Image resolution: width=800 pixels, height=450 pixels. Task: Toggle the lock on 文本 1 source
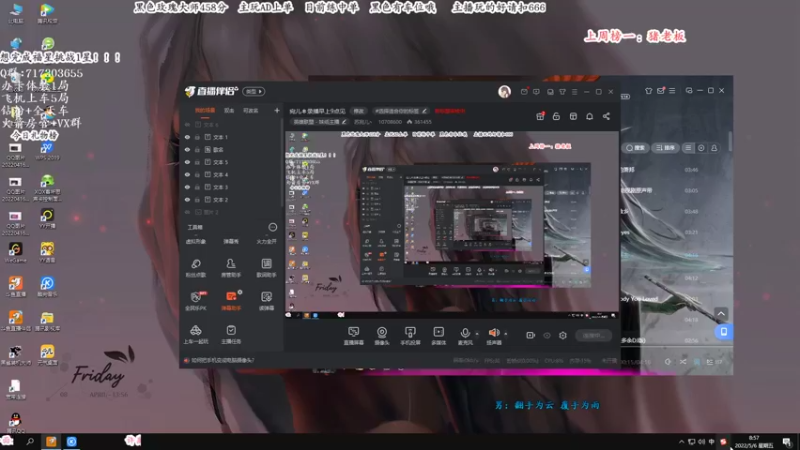(x=197, y=137)
